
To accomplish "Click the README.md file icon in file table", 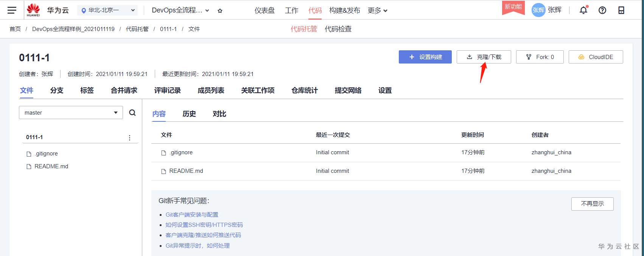I will [x=164, y=171].
